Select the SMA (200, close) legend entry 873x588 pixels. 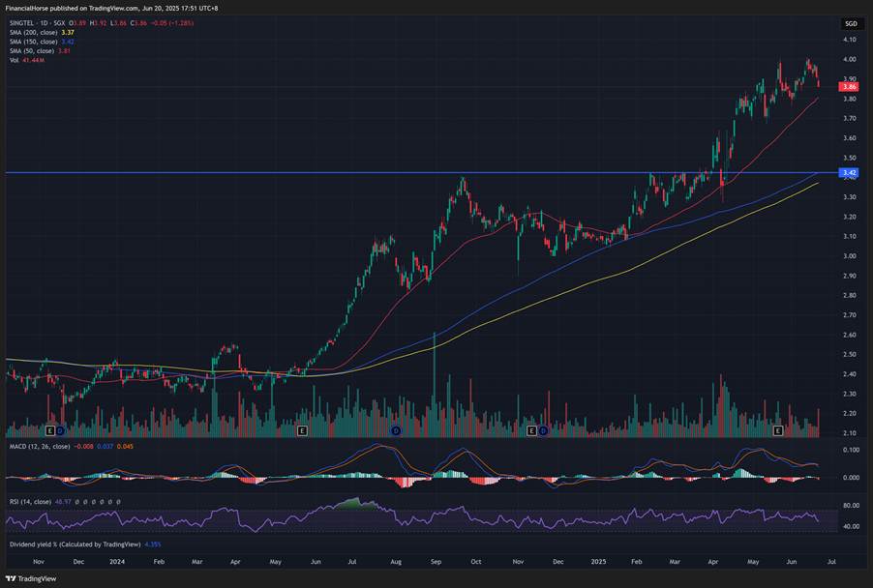click(x=34, y=33)
